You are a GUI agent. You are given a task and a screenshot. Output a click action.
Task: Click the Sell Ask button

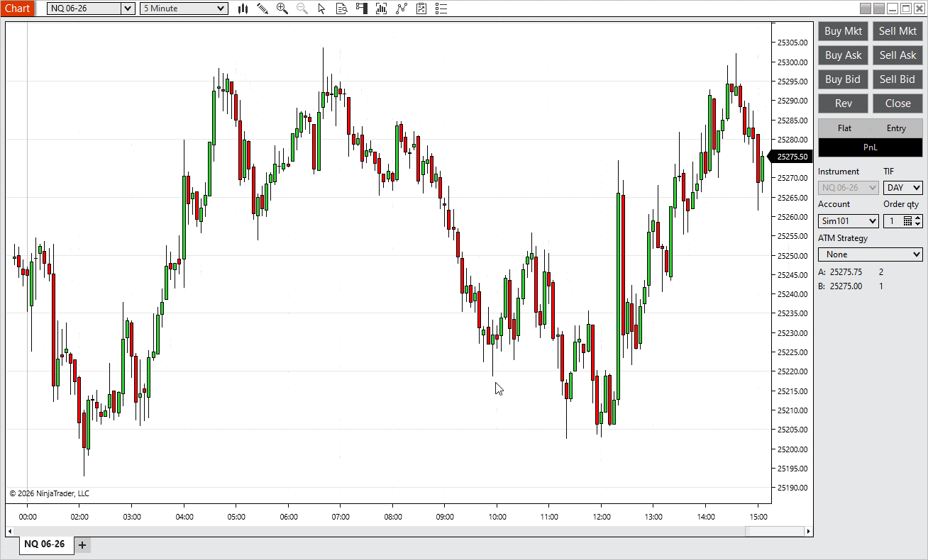pyautogui.click(x=897, y=55)
